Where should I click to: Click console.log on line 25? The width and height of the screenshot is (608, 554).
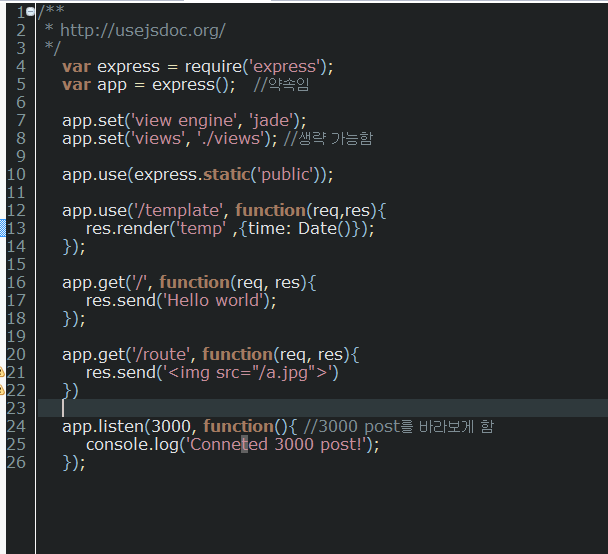pos(132,444)
